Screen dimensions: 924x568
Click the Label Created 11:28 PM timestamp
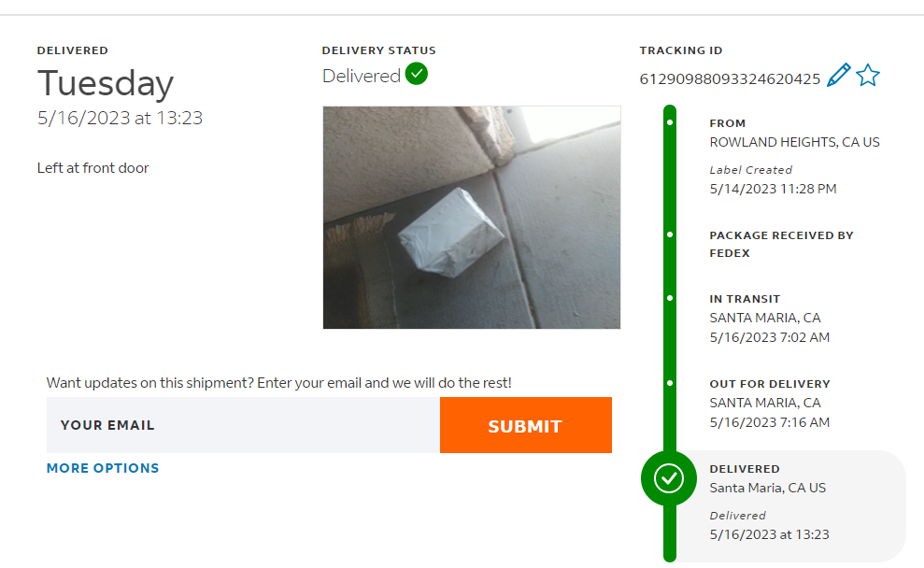(773, 189)
